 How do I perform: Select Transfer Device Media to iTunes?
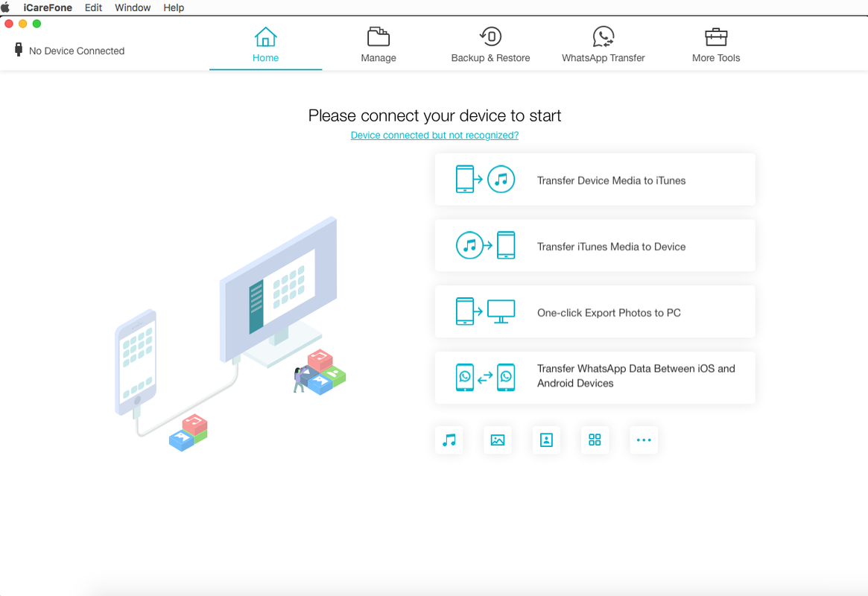(595, 180)
